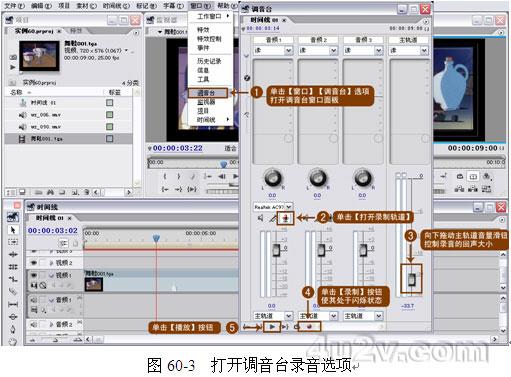Open the 编辑(E) menu
Screen dimensions: 511x377
(42, 6)
